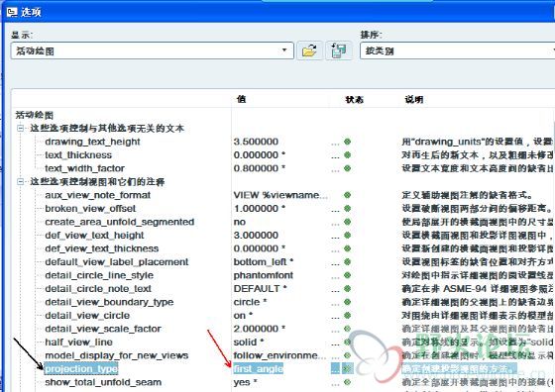
Task: Select the 活动绘图 root tree node
Action: pos(35,115)
